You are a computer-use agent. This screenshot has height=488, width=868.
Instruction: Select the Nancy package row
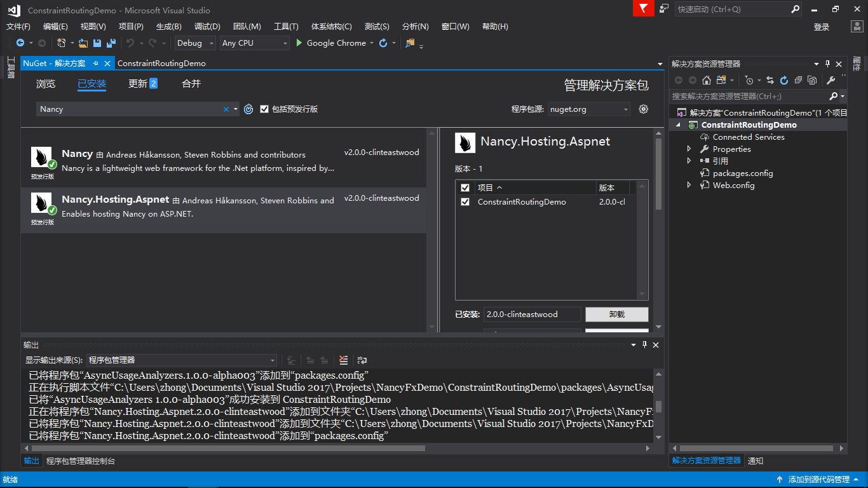point(224,164)
